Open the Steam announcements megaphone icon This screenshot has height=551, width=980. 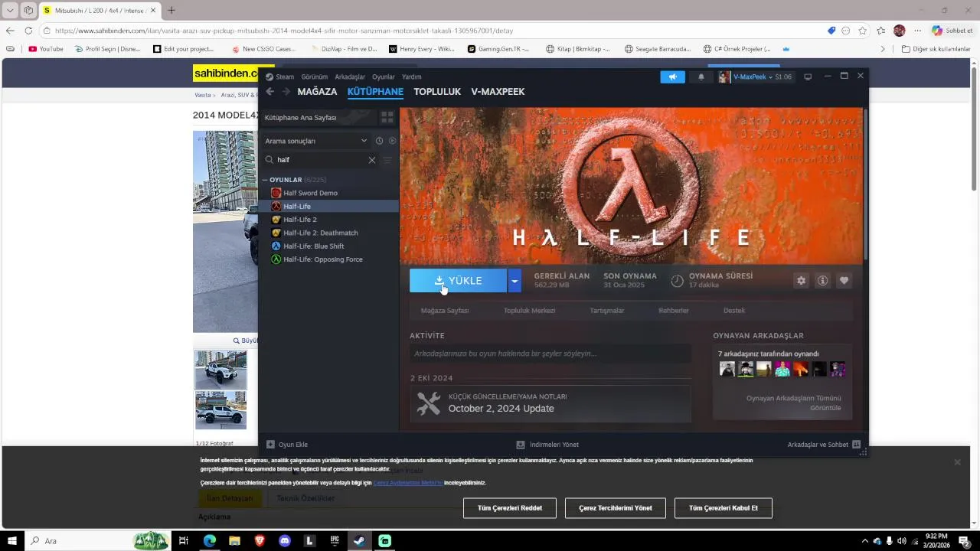(x=672, y=77)
